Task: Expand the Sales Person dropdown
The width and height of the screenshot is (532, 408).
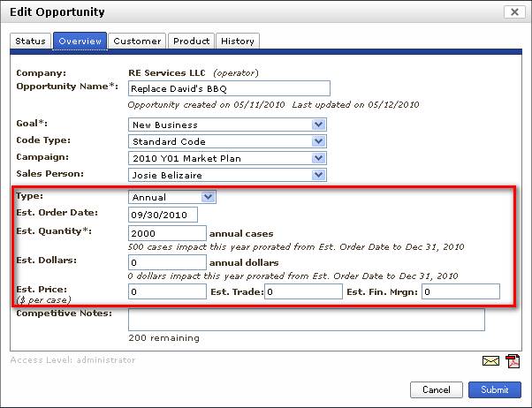Action: (x=318, y=175)
